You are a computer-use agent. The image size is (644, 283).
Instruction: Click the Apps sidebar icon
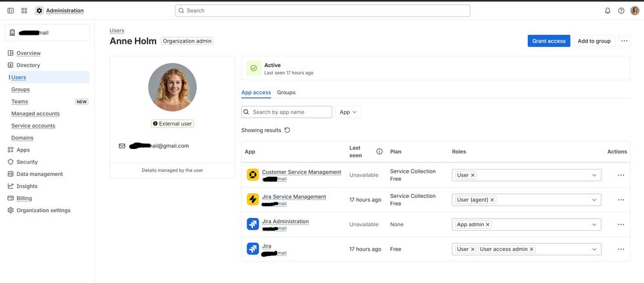[11, 150]
